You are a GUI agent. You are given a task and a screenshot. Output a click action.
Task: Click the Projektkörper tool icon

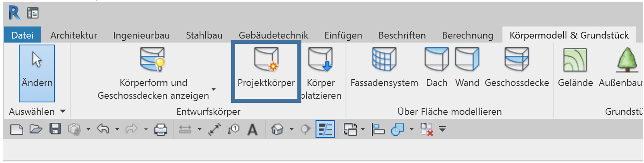click(266, 60)
